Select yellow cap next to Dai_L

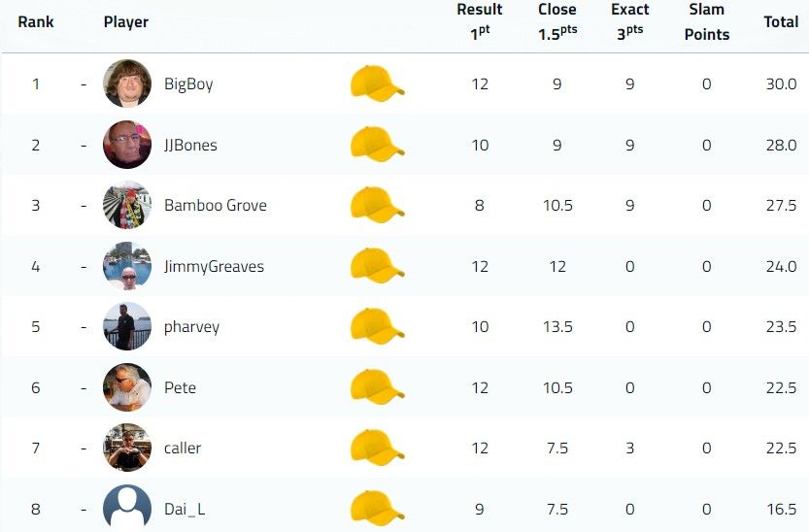377,509
